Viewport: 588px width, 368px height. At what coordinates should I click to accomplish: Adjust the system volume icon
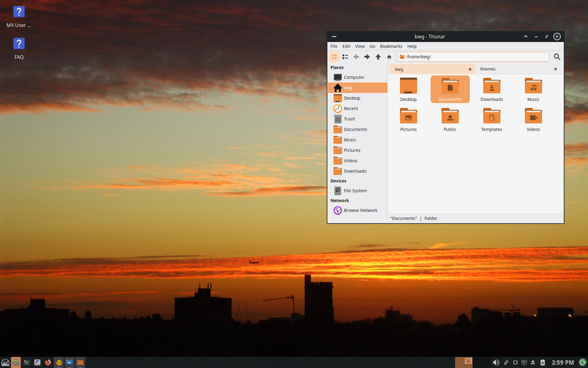[x=496, y=362]
